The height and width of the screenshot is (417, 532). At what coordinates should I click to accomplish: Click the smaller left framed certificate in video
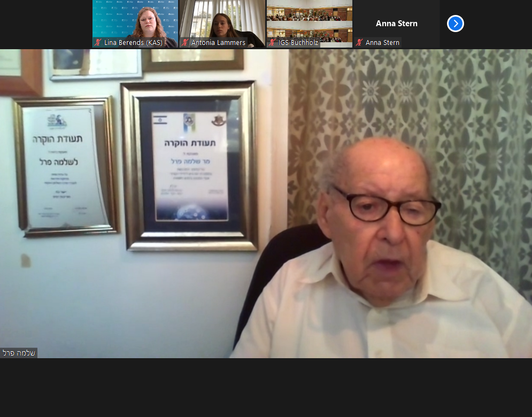click(66, 166)
